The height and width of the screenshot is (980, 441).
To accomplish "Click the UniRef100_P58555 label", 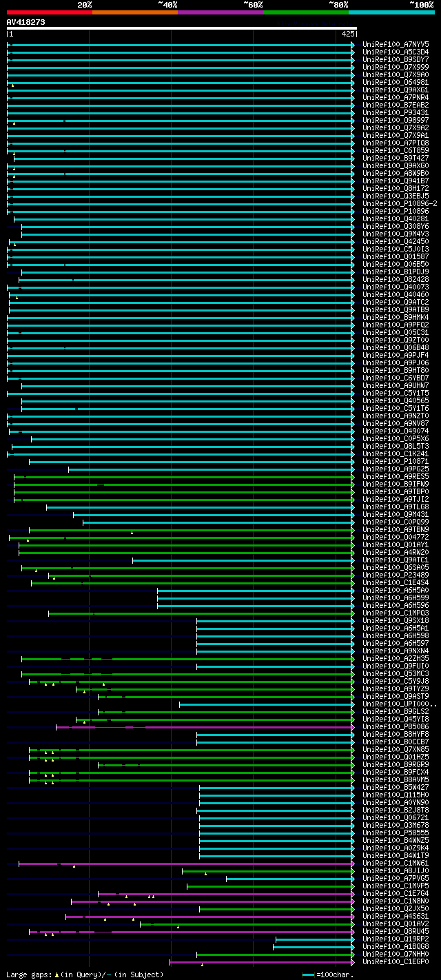I will 396,833.
